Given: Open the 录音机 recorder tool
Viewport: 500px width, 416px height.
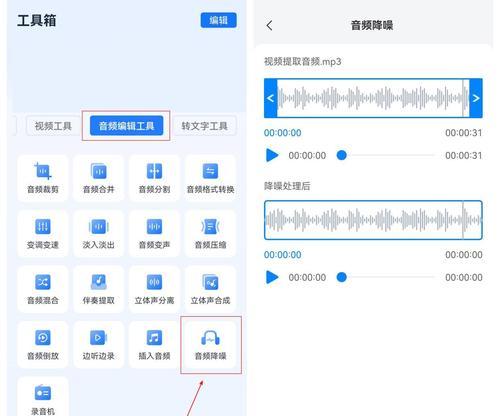Looking at the screenshot, I should coord(43,398).
